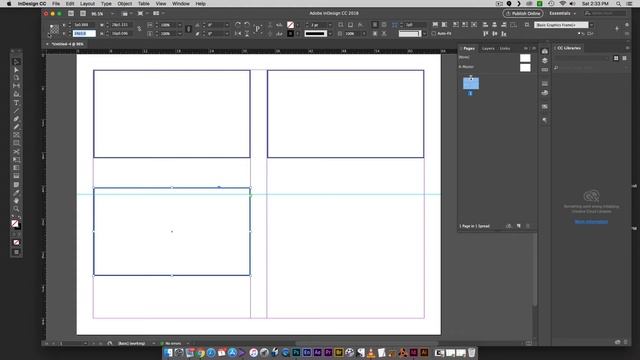Screen dimensions: 640x360
Task: Select the Rectangle Frame tool
Action: 16,135
